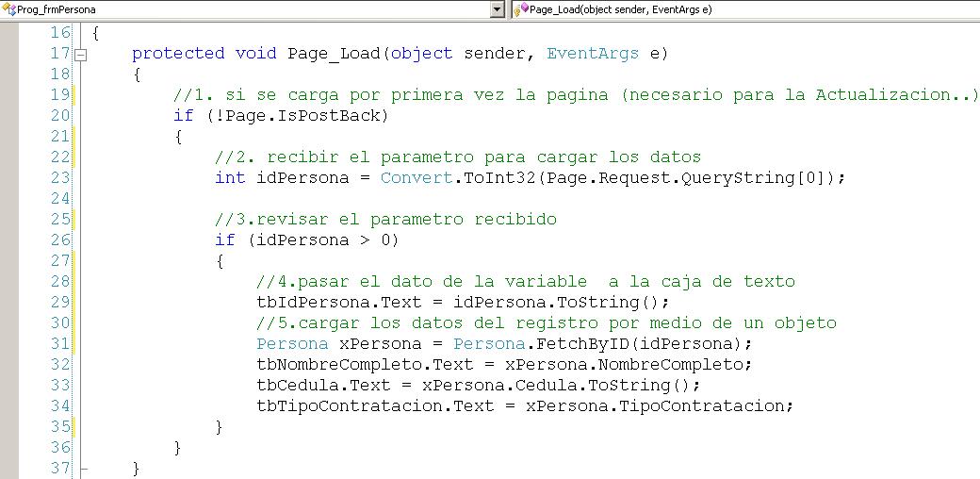
Task: Click the Prog_frmPersona class icon
Action: (8, 9)
